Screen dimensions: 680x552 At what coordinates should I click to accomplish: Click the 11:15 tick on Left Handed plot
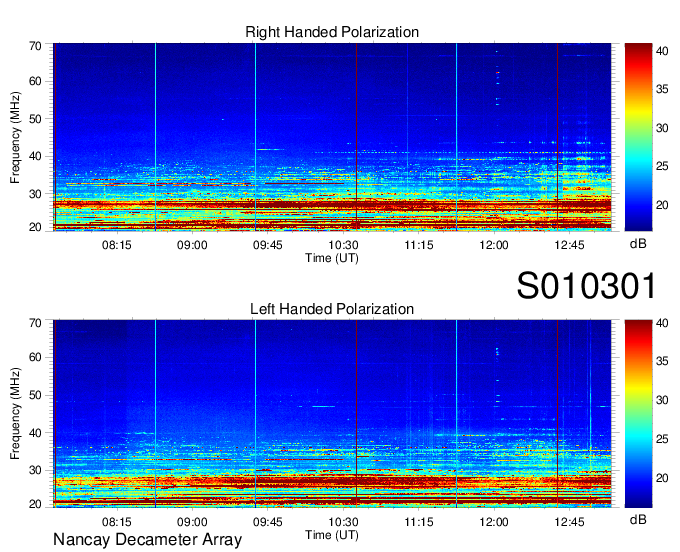point(419,522)
